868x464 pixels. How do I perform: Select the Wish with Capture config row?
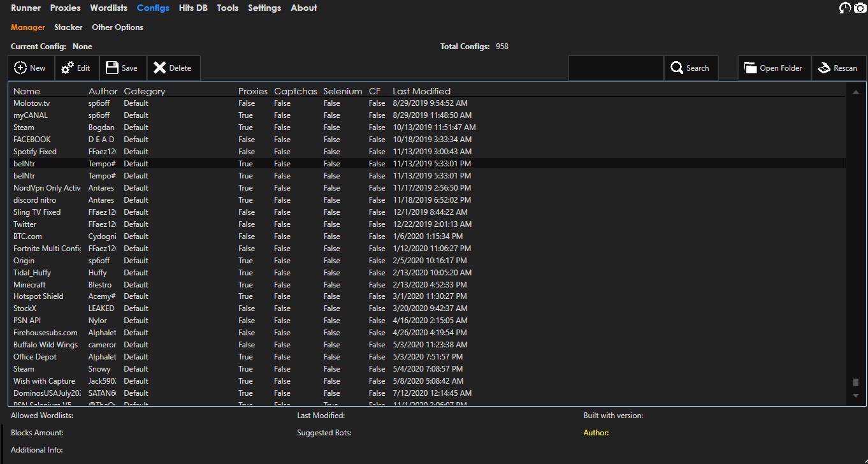pyautogui.click(x=427, y=381)
